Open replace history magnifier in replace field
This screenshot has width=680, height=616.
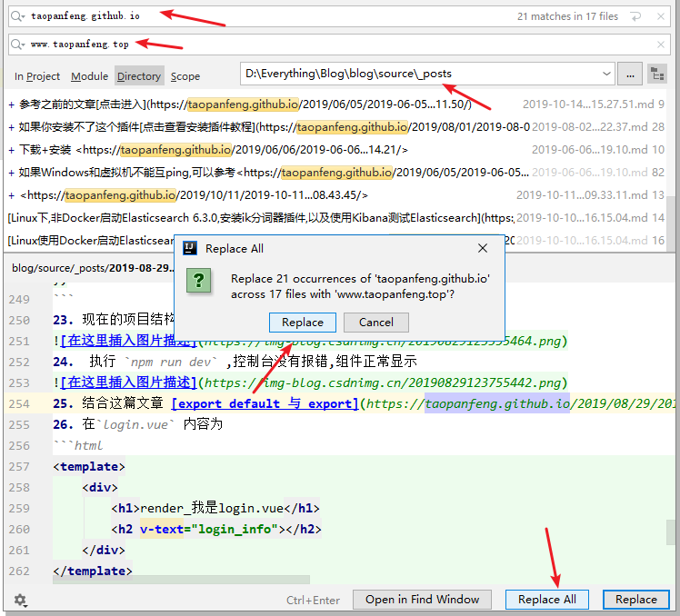(18, 45)
